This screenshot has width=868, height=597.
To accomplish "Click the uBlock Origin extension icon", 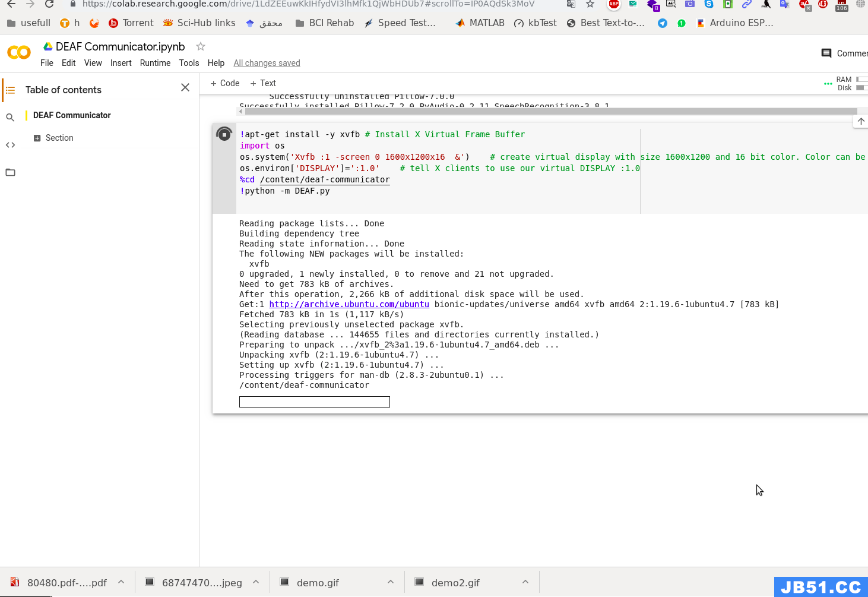I will point(823,4).
